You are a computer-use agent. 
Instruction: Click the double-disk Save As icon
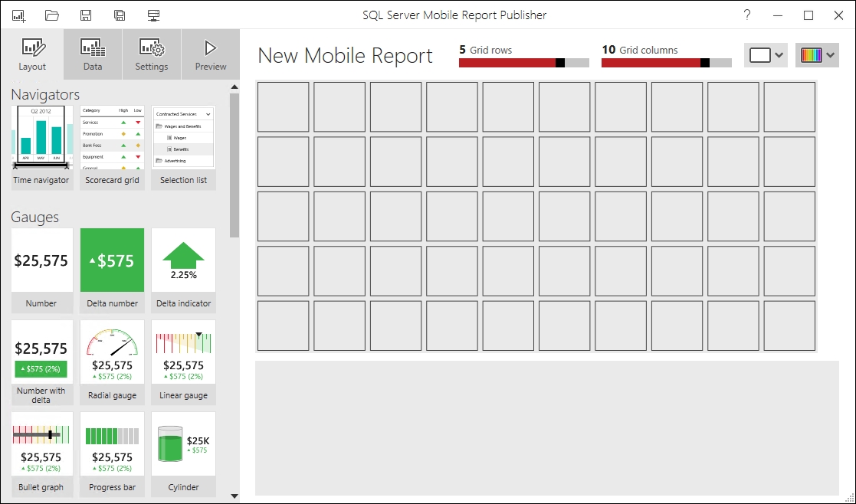pos(120,15)
